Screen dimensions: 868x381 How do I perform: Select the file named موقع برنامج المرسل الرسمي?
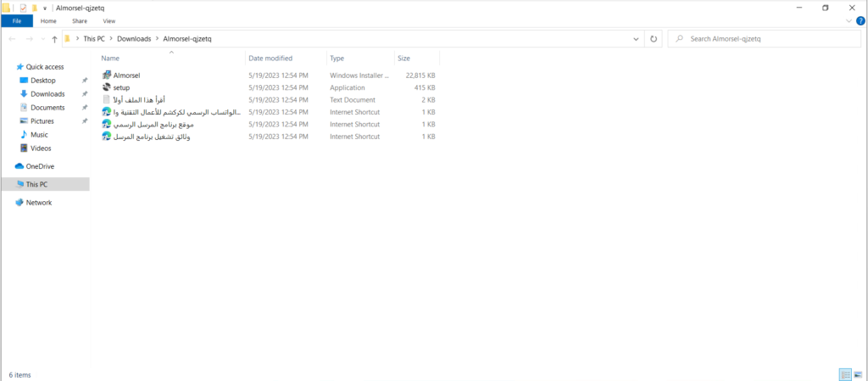click(x=153, y=124)
